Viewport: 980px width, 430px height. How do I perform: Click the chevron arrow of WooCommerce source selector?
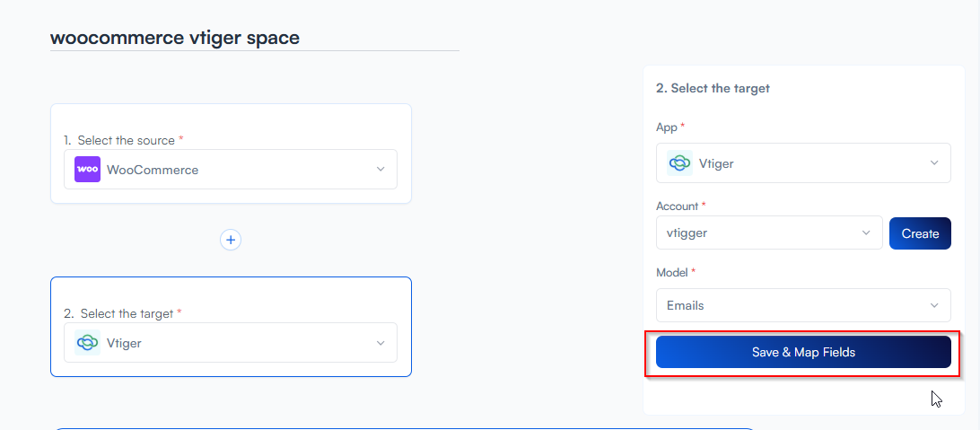(381, 170)
